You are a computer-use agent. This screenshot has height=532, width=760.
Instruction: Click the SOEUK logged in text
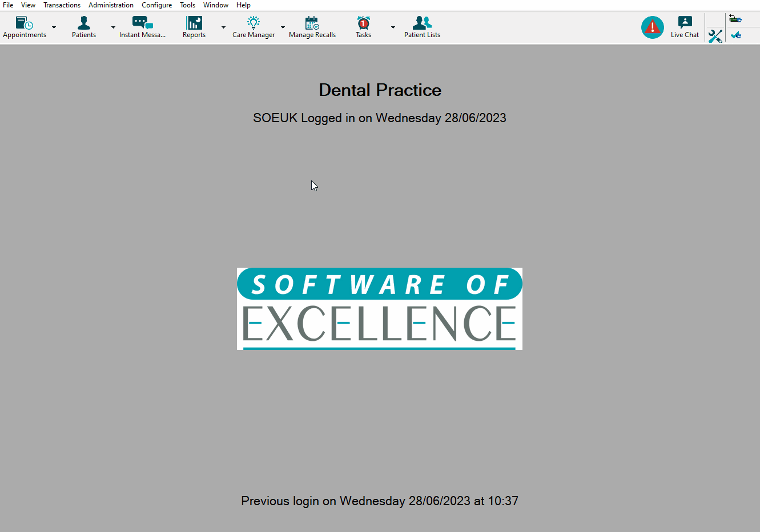380,118
